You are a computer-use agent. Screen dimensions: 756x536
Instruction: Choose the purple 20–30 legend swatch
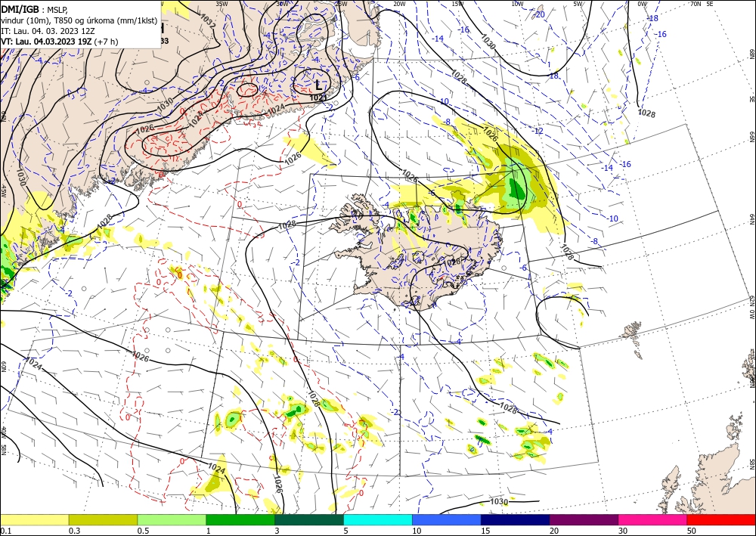584,519
